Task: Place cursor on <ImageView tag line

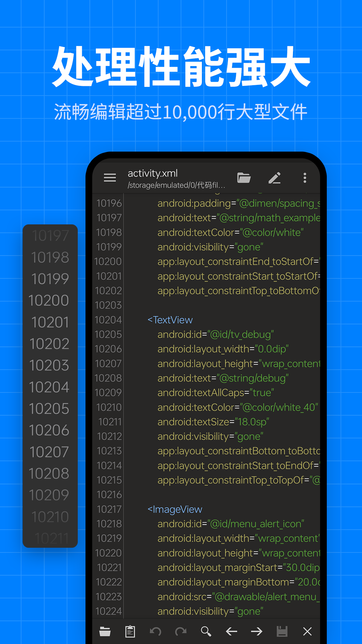Action: [x=175, y=509]
